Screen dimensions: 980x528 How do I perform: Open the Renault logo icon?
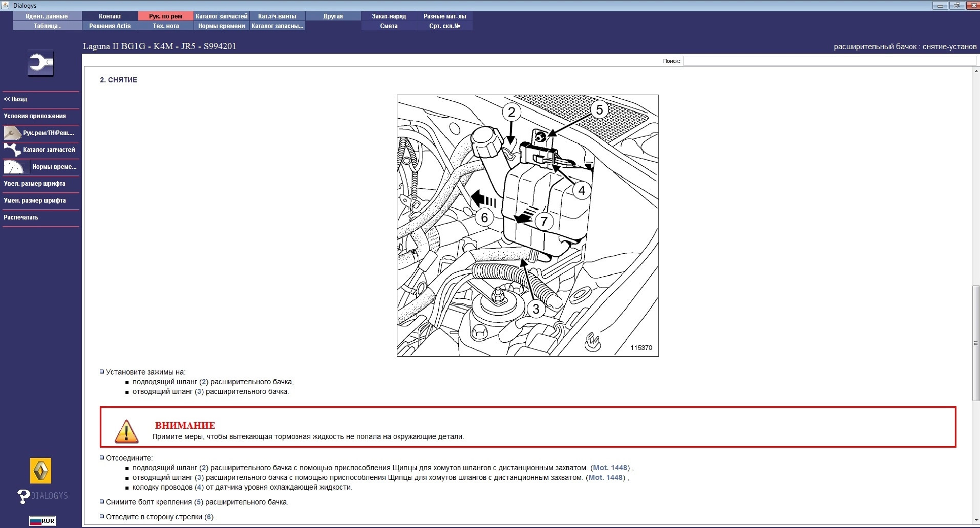(x=41, y=471)
